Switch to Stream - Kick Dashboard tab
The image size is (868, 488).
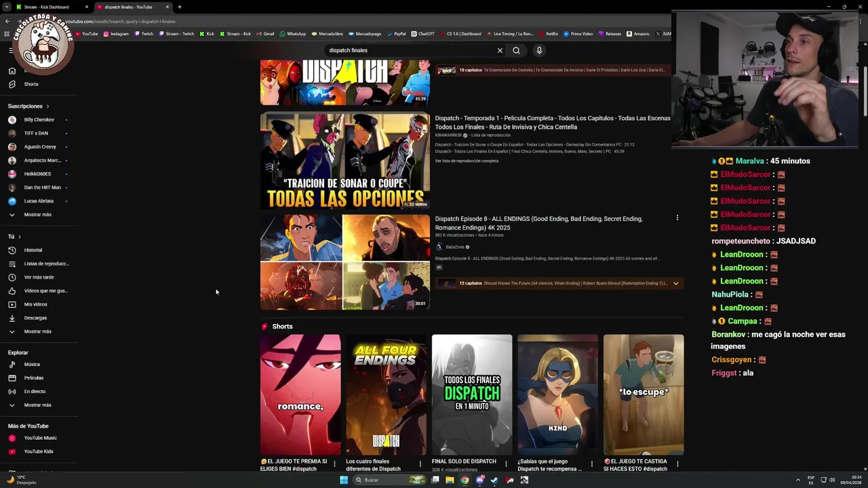(x=52, y=7)
